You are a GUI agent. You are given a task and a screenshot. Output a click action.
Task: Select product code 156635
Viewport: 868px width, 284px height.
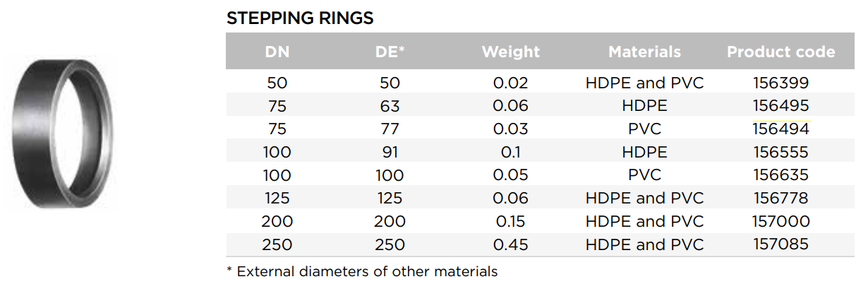(780, 175)
